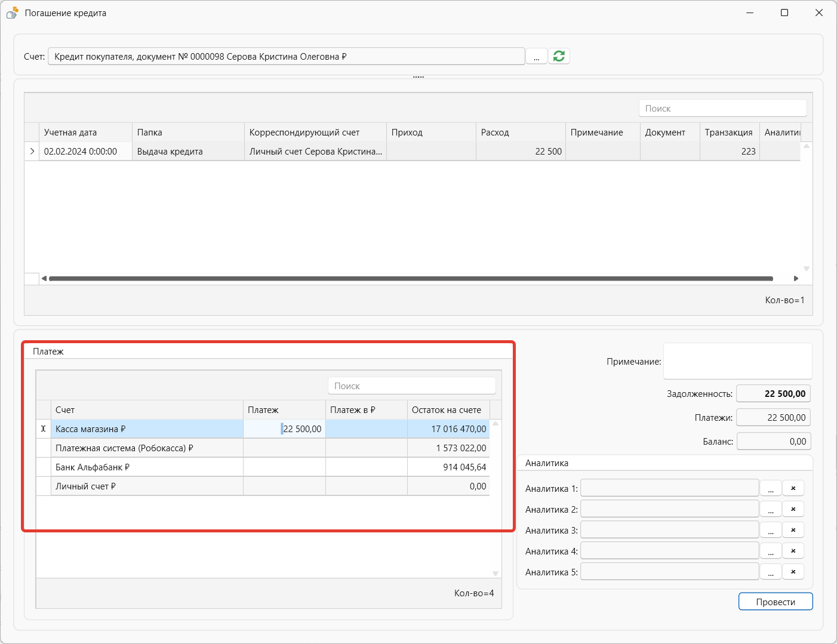
Task: Click Аналитика 4 input field
Action: click(x=670, y=550)
